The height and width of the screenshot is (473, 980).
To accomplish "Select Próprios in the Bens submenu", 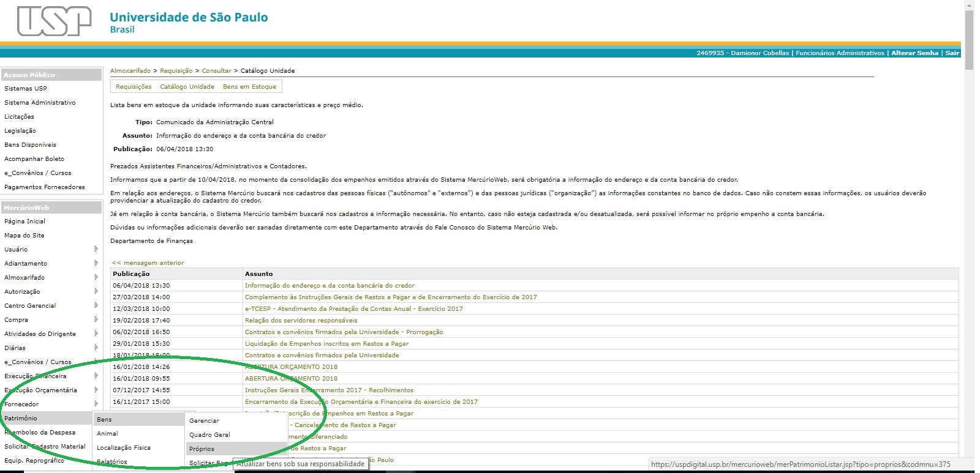I will tap(202, 449).
